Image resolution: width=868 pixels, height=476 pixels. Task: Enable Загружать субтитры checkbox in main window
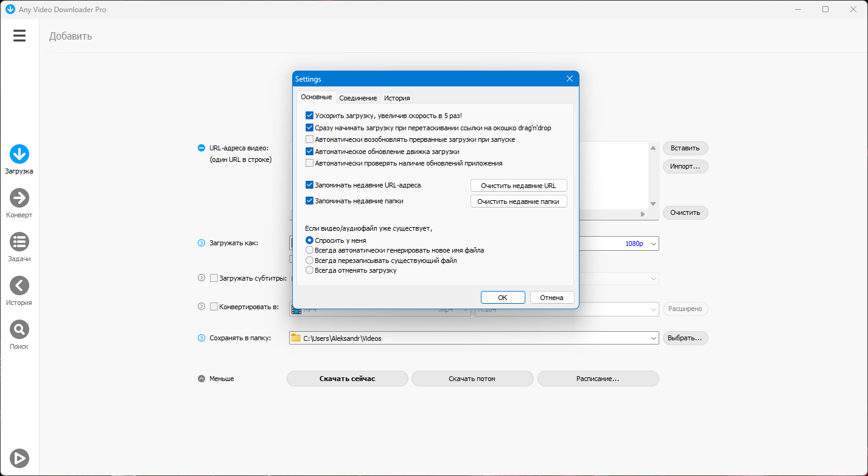pyautogui.click(x=214, y=278)
